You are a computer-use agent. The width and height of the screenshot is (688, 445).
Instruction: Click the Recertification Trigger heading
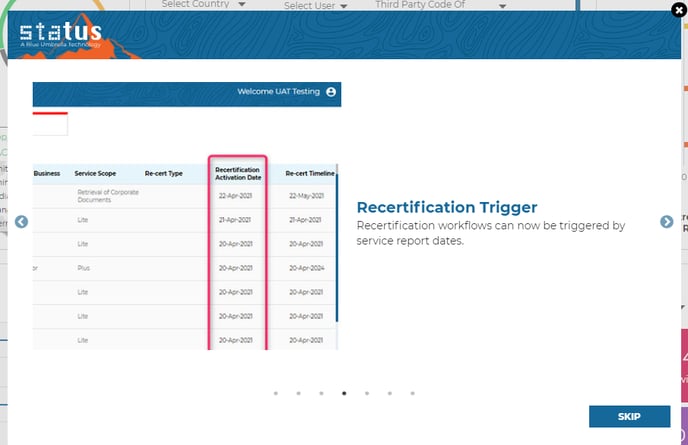[x=447, y=207]
